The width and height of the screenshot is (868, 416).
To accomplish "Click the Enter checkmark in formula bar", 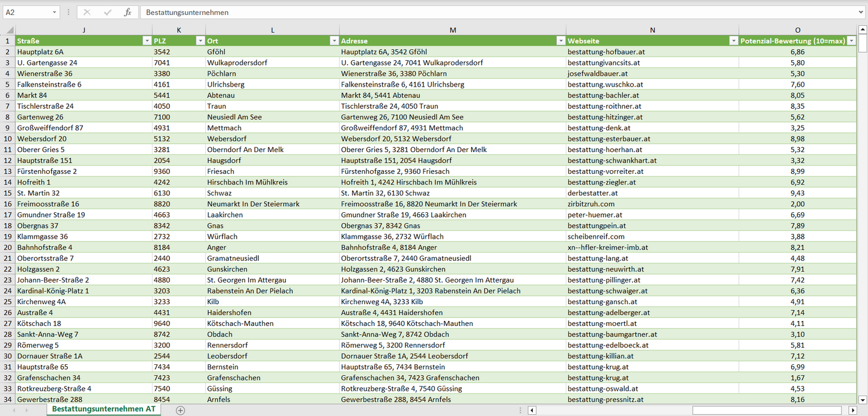I will [108, 12].
